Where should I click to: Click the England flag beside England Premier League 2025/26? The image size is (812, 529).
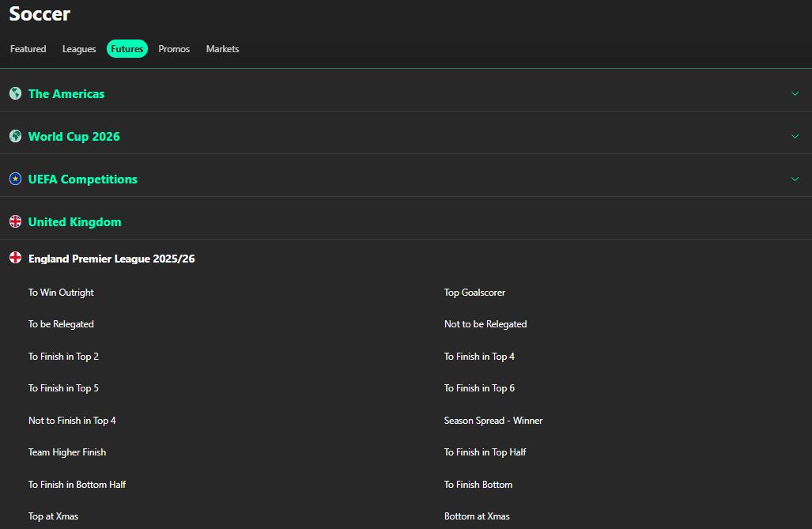tap(15, 258)
